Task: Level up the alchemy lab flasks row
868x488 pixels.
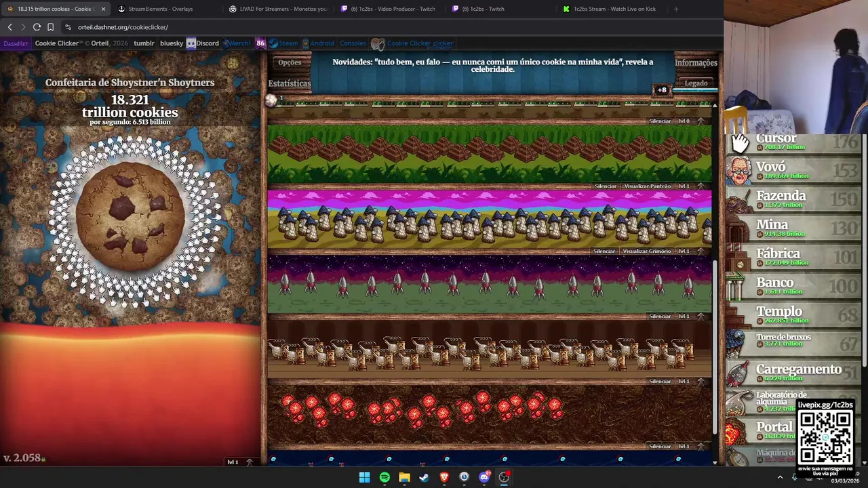Action: [692, 382]
